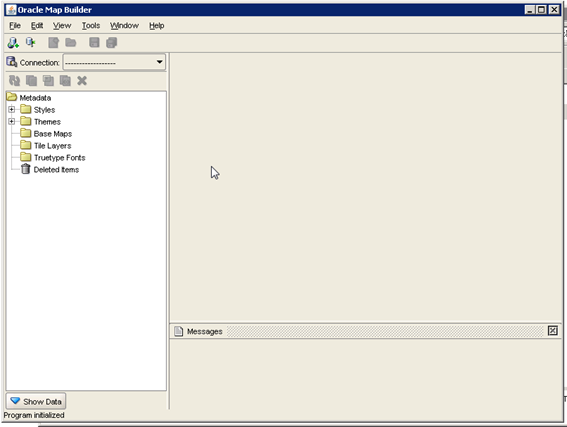Open the Edit menu
This screenshot has height=427, width=567.
coord(37,26)
